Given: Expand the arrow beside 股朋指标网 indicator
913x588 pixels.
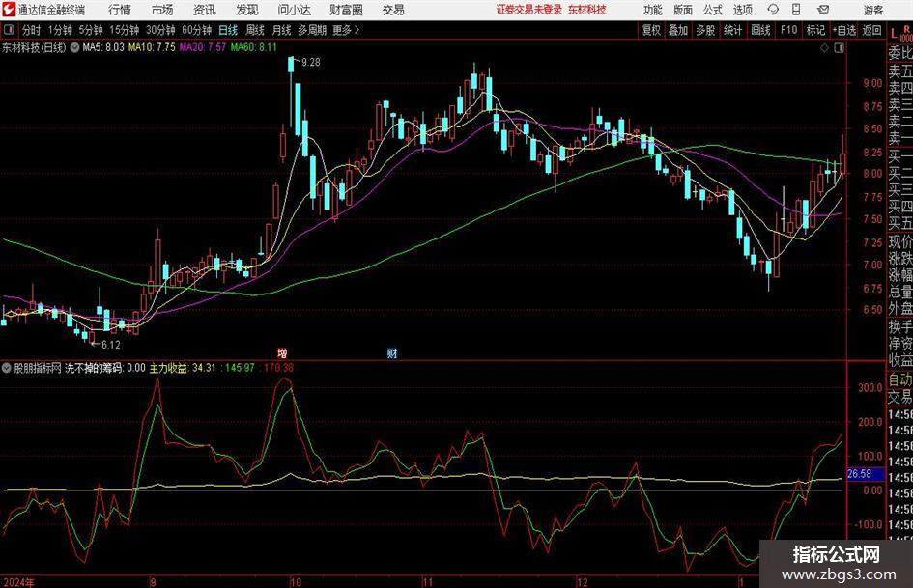Looking at the screenshot, I should click(7, 368).
